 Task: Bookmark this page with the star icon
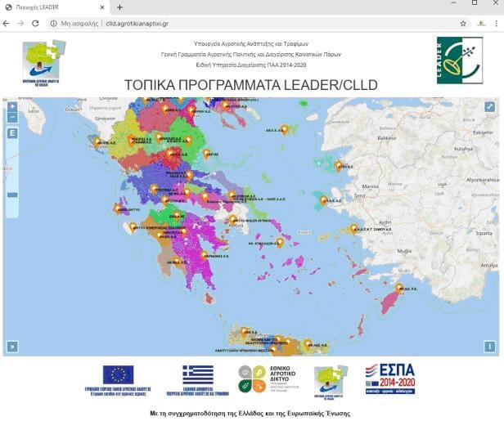tap(463, 24)
